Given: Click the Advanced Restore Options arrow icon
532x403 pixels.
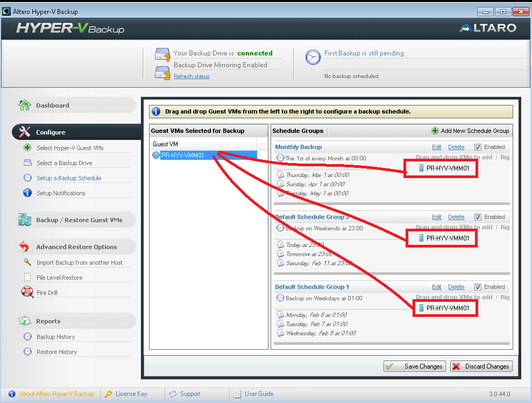Looking at the screenshot, I should (x=24, y=246).
